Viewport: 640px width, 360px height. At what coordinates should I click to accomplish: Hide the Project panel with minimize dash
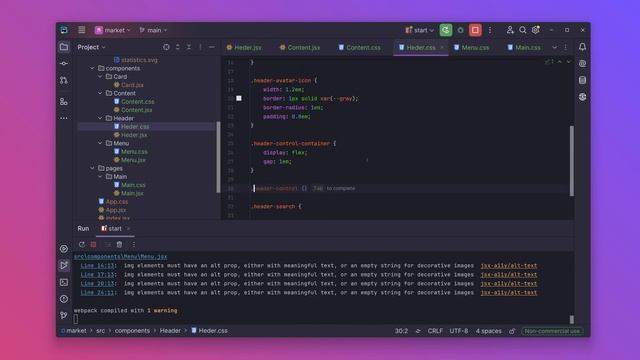[x=211, y=47]
